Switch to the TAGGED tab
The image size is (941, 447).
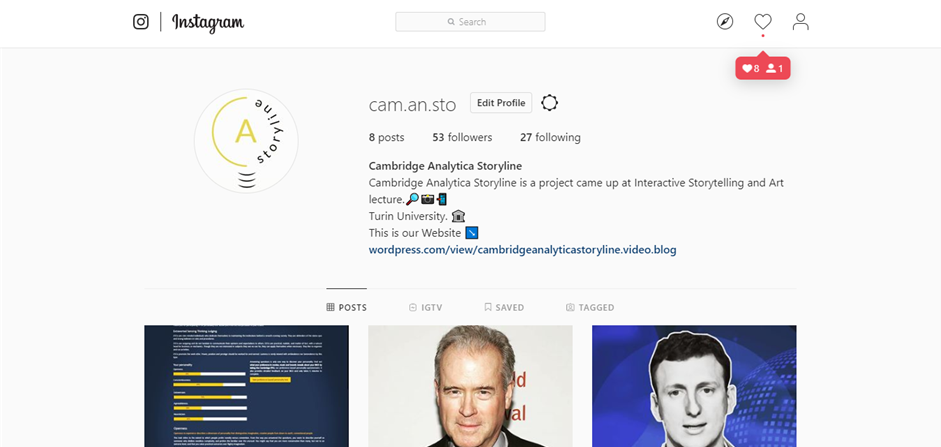point(590,307)
